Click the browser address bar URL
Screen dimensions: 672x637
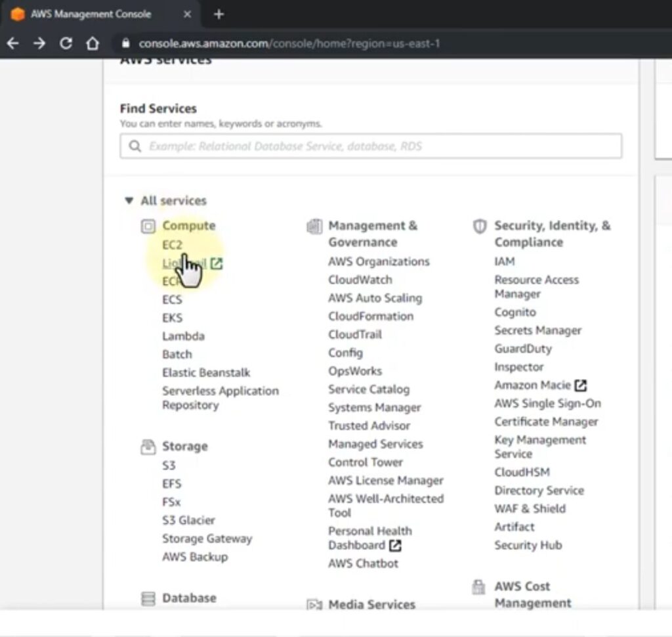pos(289,44)
